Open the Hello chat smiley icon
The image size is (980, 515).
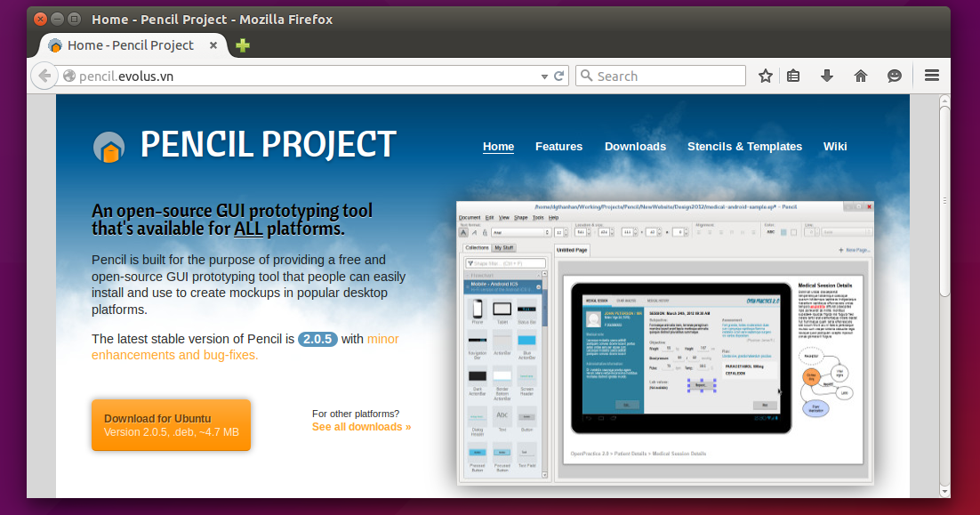click(895, 76)
